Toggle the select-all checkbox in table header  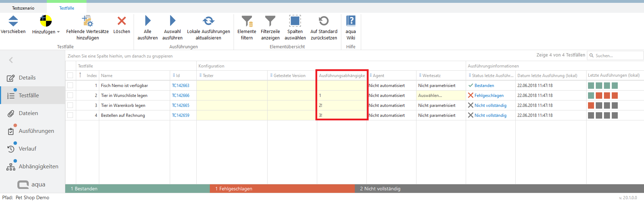[70, 75]
